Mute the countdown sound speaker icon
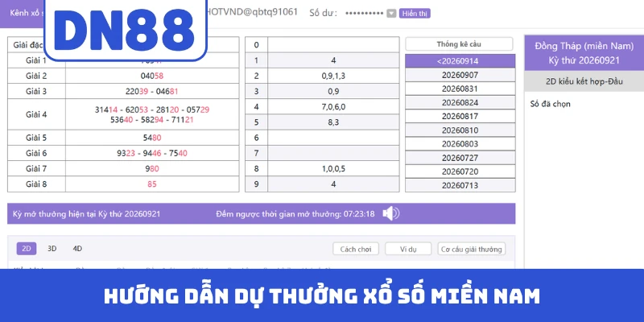The width and height of the screenshot is (644, 322). 390,213
